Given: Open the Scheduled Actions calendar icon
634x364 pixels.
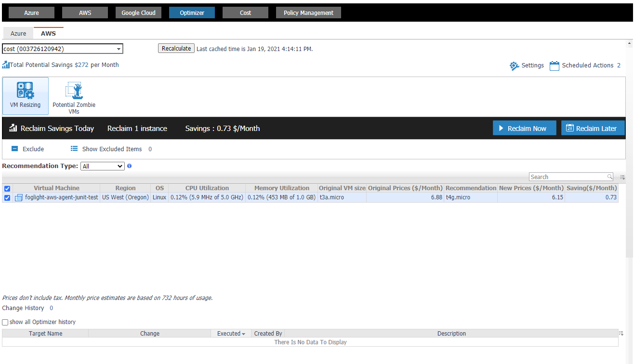Looking at the screenshot, I should [x=555, y=66].
